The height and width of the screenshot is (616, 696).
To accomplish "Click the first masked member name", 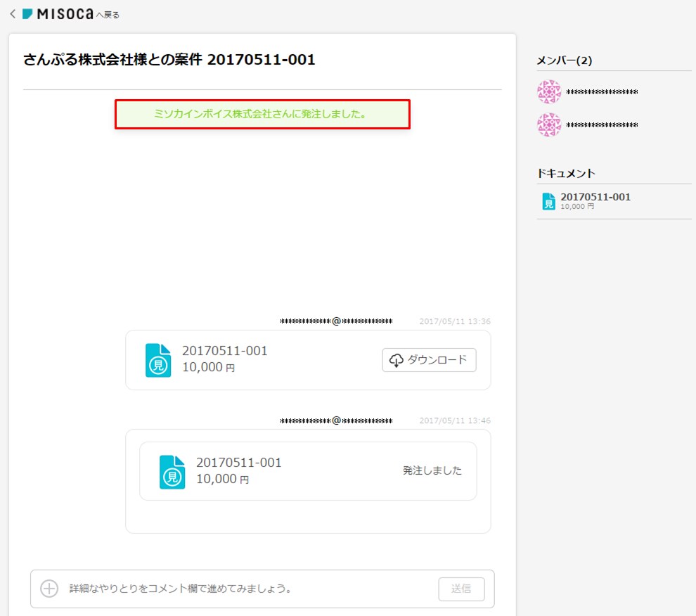I will pos(602,92).
